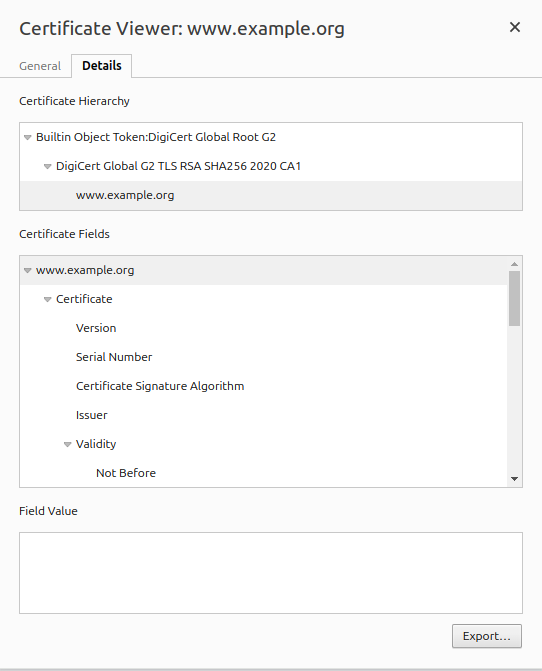Select the Not Before field
The height and width of the screenshot is (671, 542).
[126, 473]
